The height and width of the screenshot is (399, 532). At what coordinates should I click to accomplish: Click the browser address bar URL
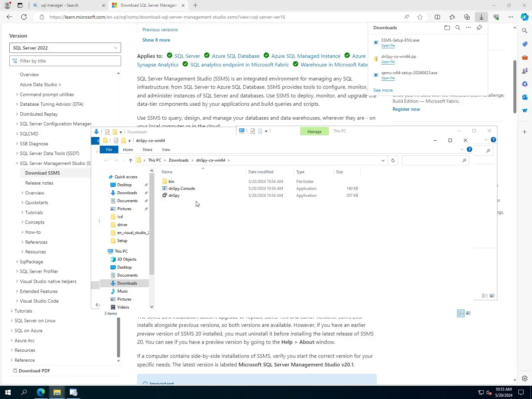click(x=167, y=17)
